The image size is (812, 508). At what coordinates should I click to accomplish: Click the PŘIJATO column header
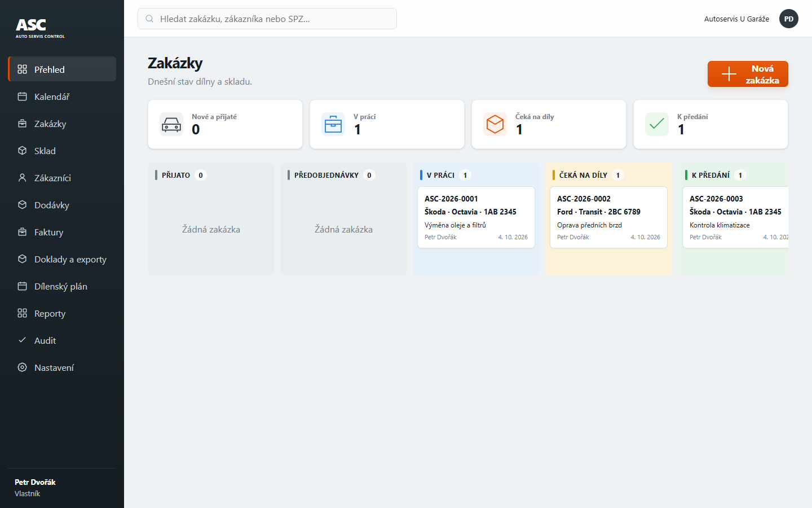176,175
